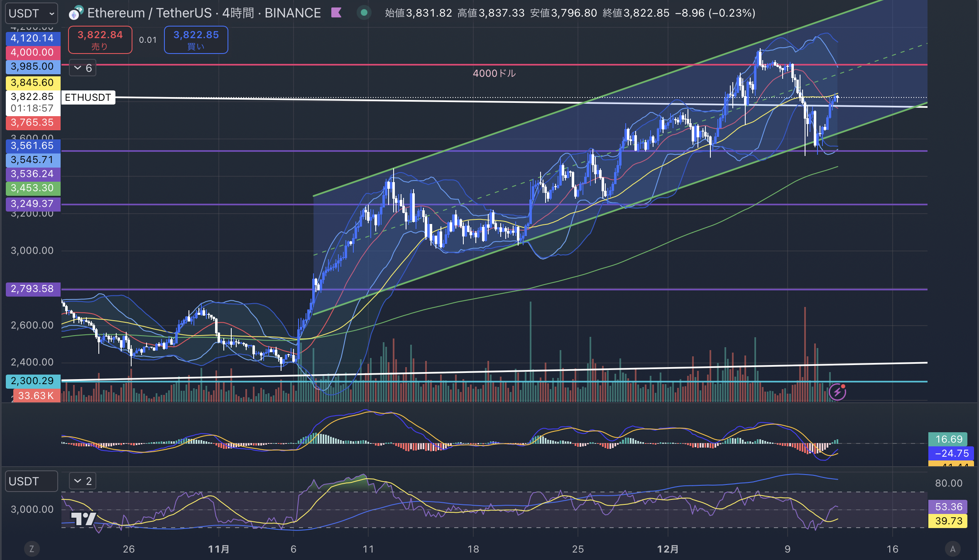The width and height of the screenshot is (979, 560).
Task: Select the 3,249.37 purple price label
Action: [33, 204]
